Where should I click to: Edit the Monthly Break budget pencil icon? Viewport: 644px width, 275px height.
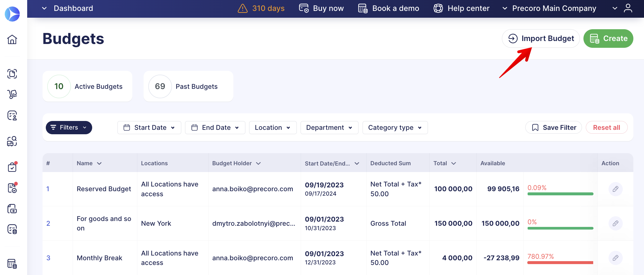[615, 258]
